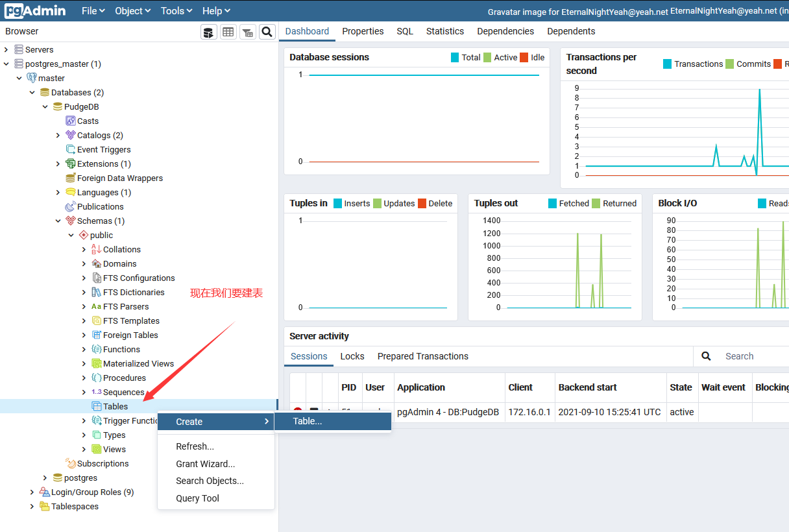The height and width of the screenshot is (532, 789).
Task: Expand the Login/Group Roles (9) node
Action: point(31,492)
